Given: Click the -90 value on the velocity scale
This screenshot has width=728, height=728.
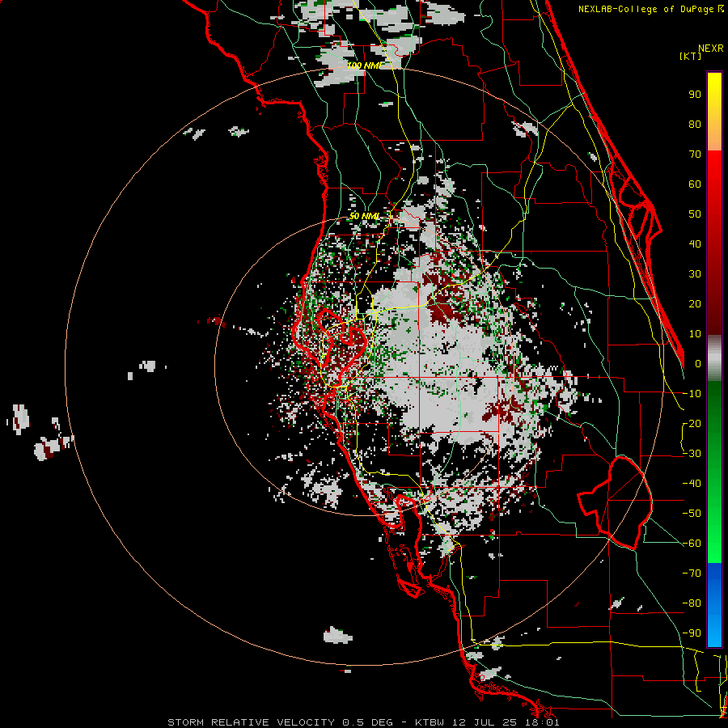Looking at the screenshot, I should point(692,633).
